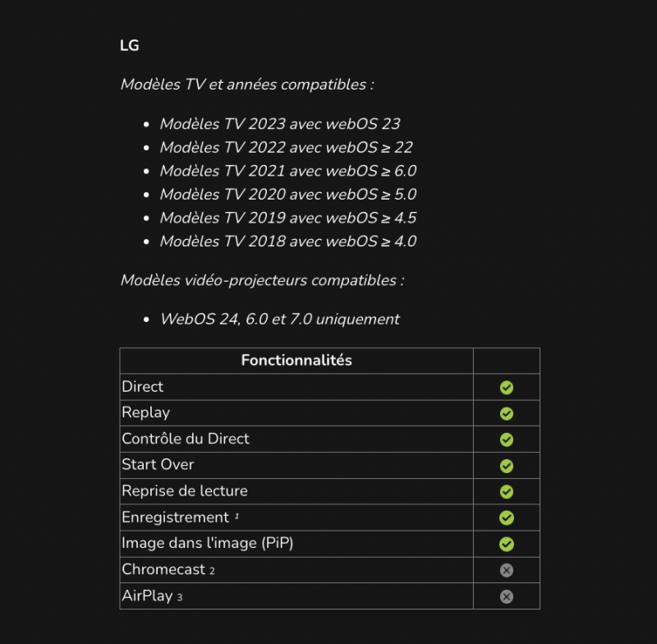The image size is (657, 644).
Task: Click the Enregistrement green checkmark
Action: [507, 517]
